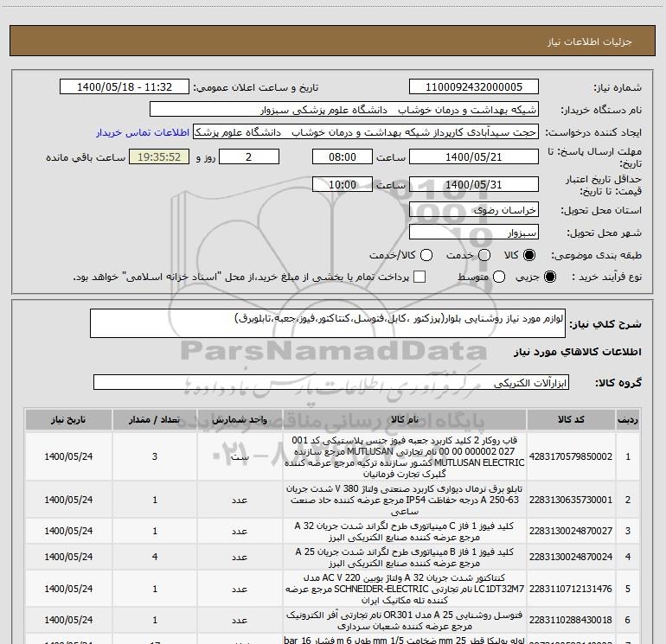Tick the Islamic treasury bonds payment checkbox
Viewport: 666px width, 644px height.
click(x=419, y=277)
